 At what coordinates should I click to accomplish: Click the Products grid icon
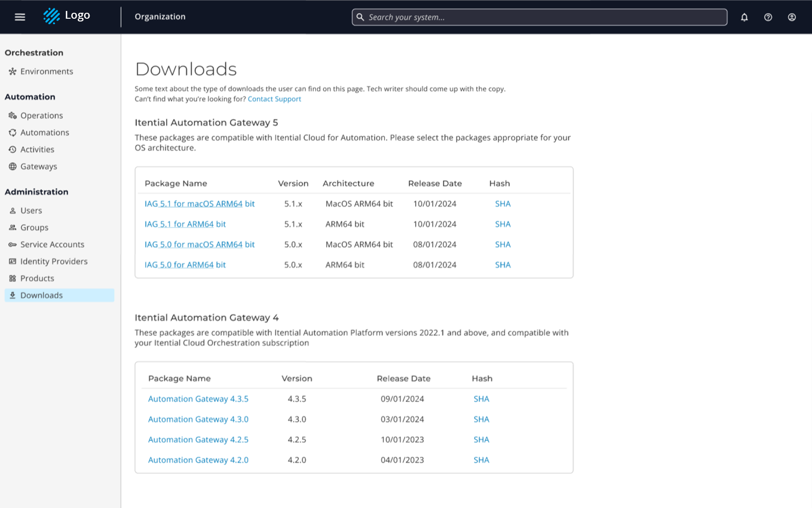12,278
